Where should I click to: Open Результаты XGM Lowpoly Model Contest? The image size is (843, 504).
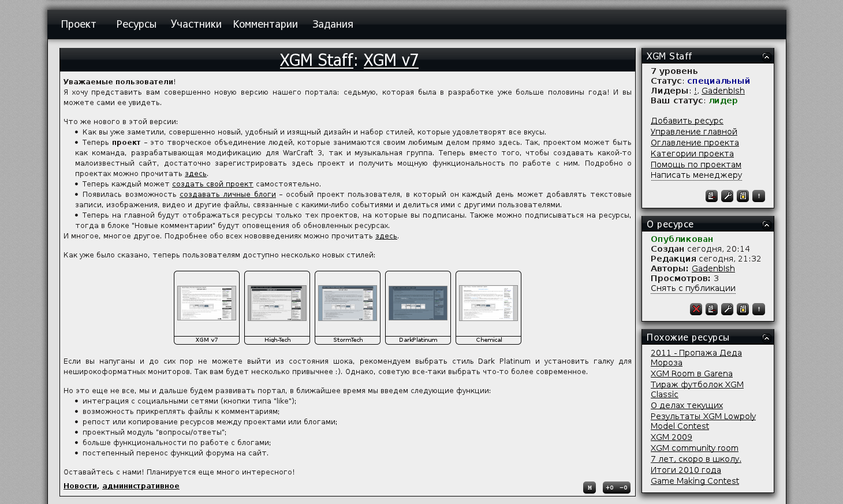(x=703, y=421)
